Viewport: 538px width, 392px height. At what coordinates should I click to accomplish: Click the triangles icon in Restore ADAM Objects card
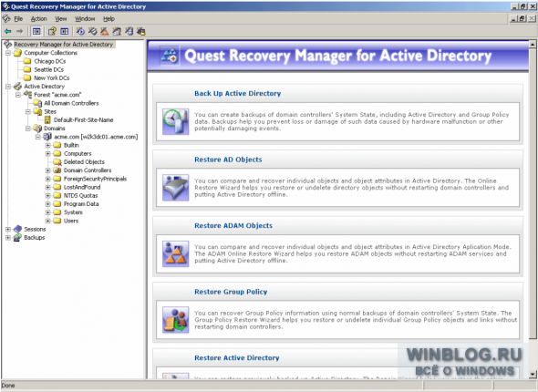click(x=176, y=253)
